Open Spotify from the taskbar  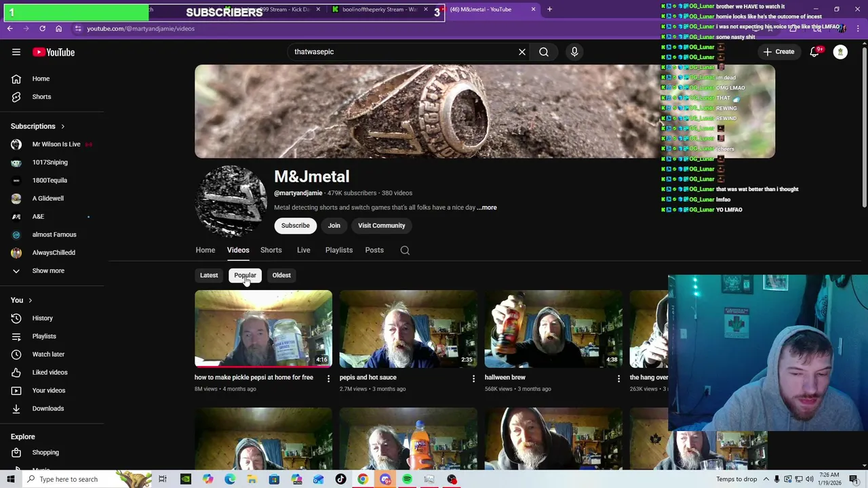pyautogui.click(x=407, y=479)
